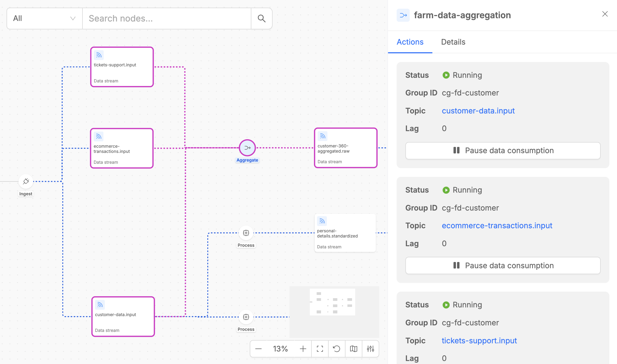This screenshot has width=617, height=364.
Task: Toggle the minimap with the map icon
Action: (x=353, y=349)
